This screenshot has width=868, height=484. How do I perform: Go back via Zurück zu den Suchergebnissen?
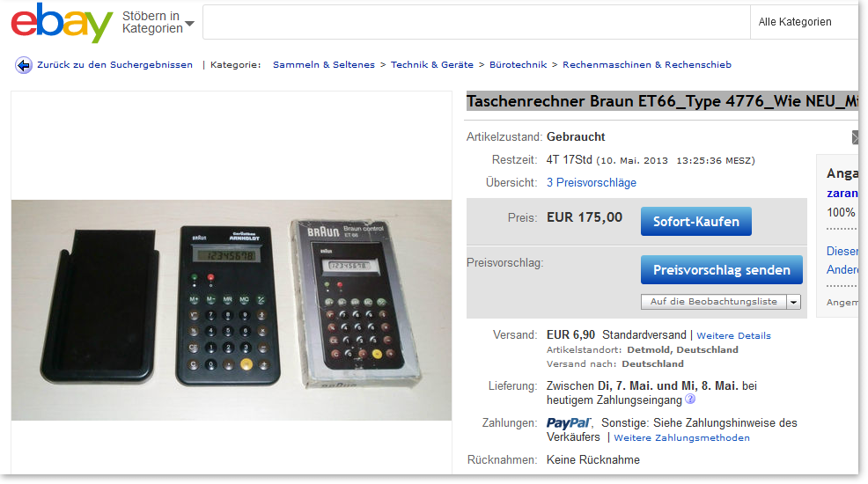coord(114,65)
